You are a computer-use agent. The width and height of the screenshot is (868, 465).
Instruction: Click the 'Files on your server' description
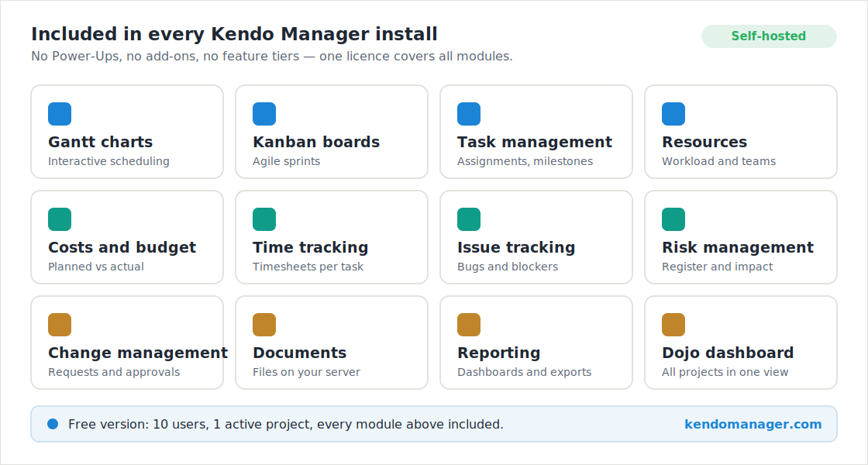coord(306,372)
